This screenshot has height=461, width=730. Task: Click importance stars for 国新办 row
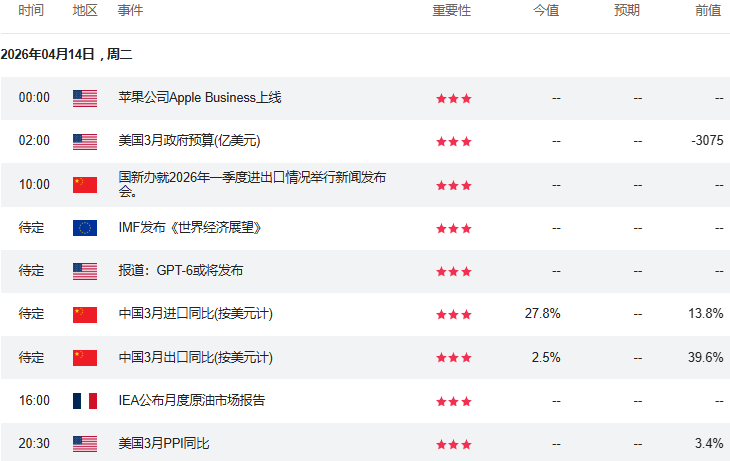pos(454,185)
